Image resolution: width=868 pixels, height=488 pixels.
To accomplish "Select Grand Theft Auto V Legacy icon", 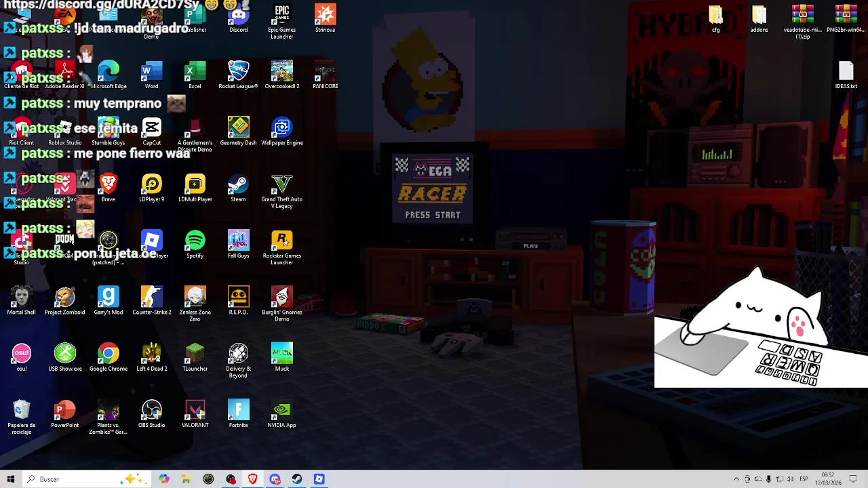I will pos(281,191).
